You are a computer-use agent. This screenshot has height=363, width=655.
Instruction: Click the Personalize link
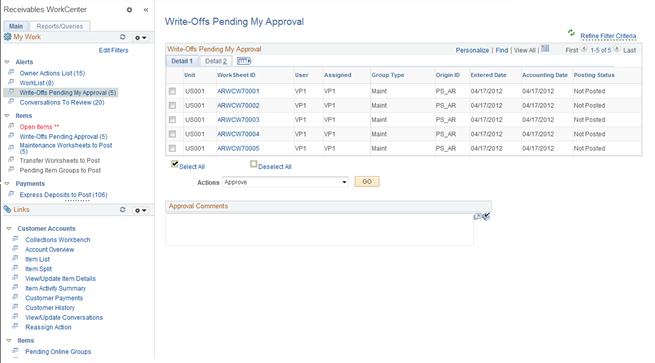click(472, 50)
